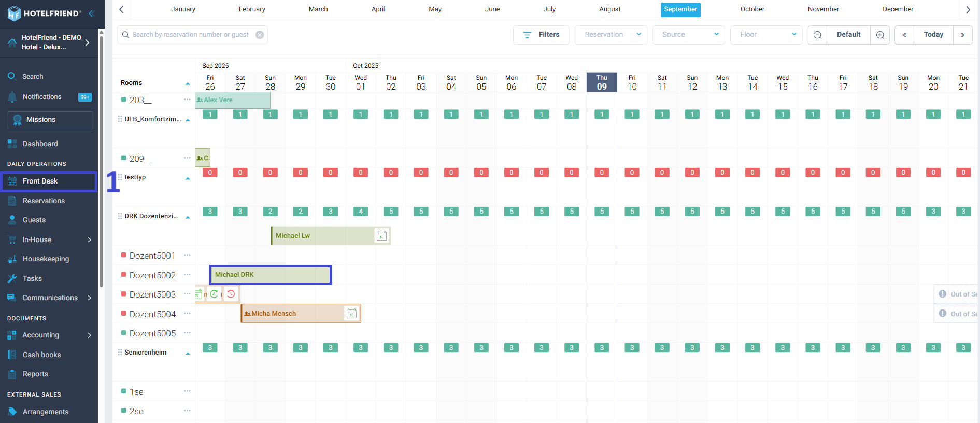Jump to previous period with double-left arrows
The image size is (980, 423).
coord(904,35)
